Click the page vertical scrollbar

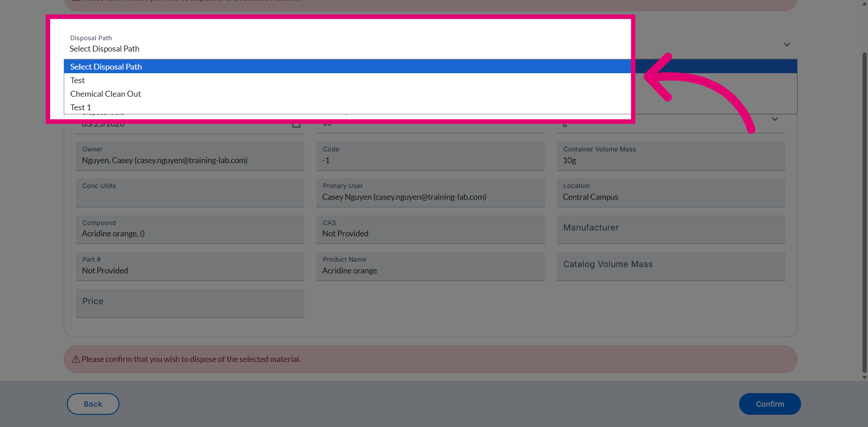click(864, 212)
